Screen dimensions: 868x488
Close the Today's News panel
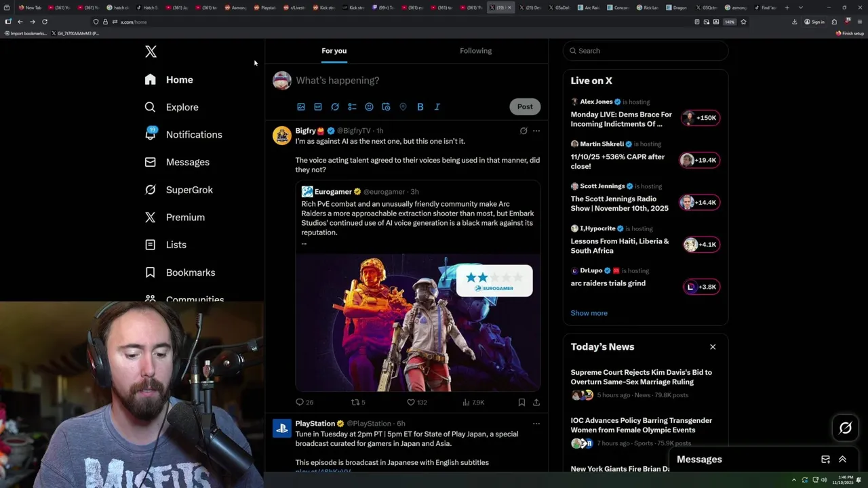713,347
